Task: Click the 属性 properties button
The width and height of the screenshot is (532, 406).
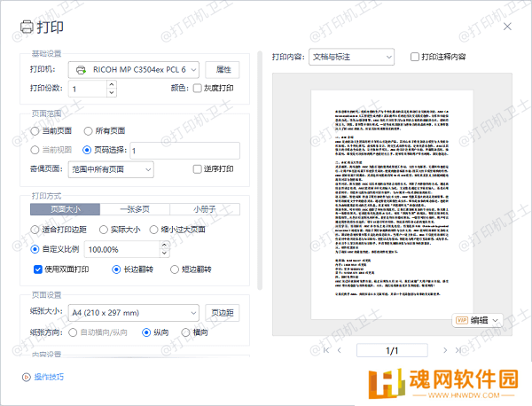Action: point(223,70)
